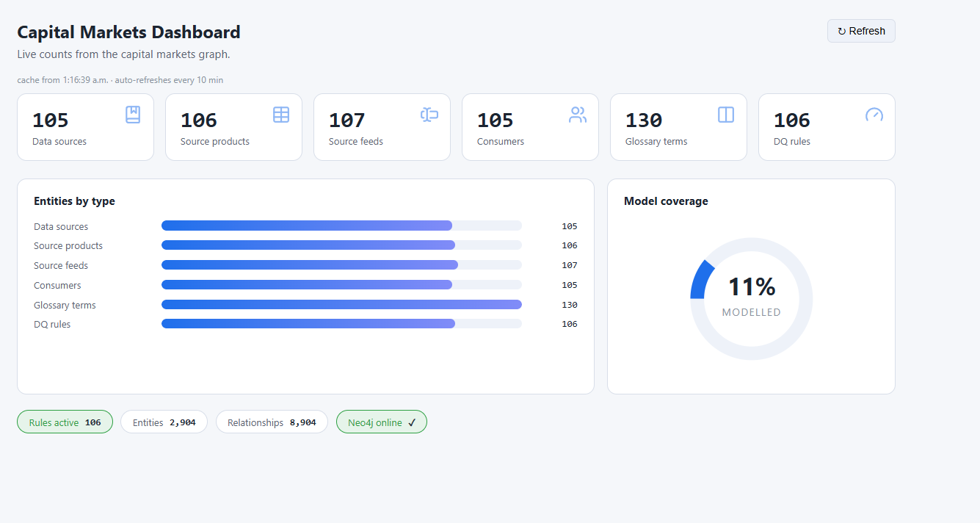This screenshot has width=980, height=523.
Task: Select the Relationships 8,904 pill
Action: (272, 422)
